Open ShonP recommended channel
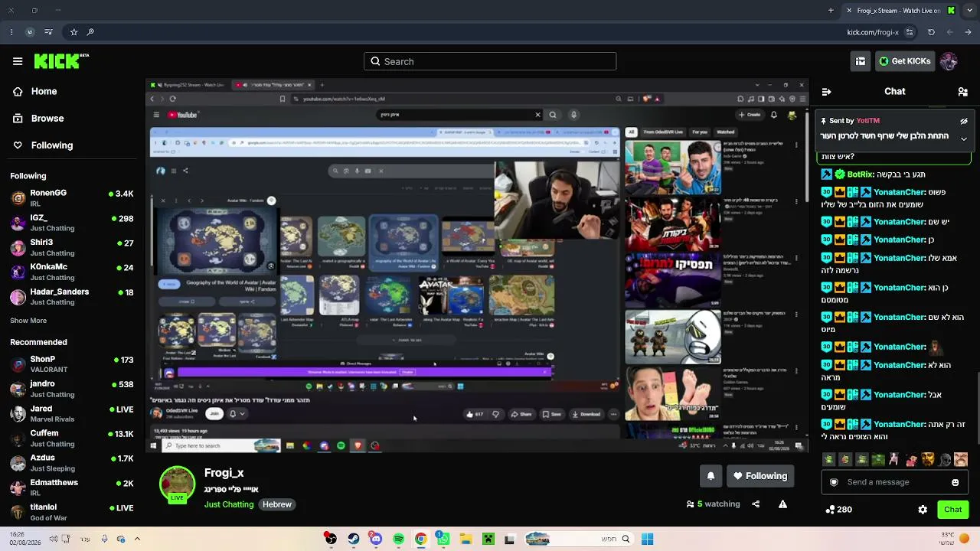This screenshot has height=551, width=980. pyautogui.click(x=73, y=364)
